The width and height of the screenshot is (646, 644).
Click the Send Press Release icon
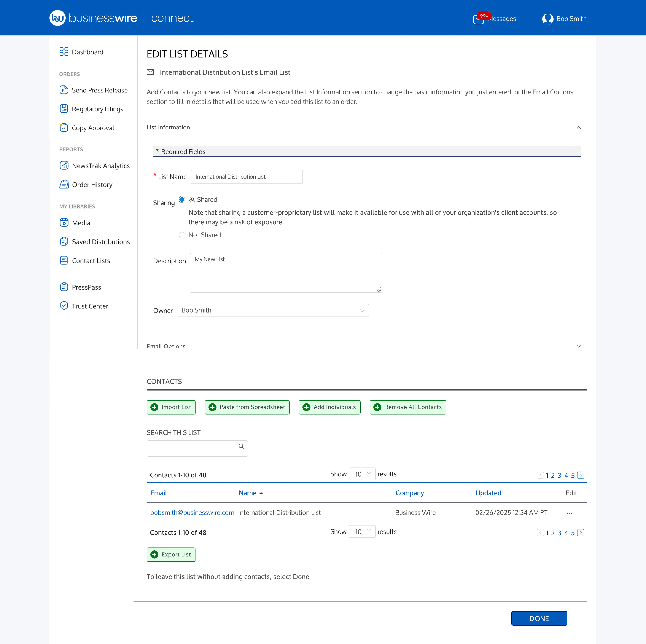point(64,90)
